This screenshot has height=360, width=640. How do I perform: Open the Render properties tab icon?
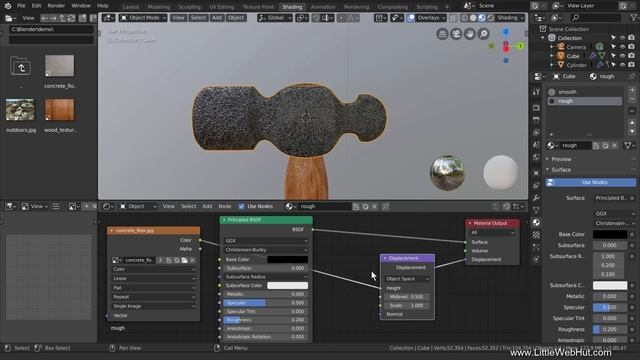(536, 107)
